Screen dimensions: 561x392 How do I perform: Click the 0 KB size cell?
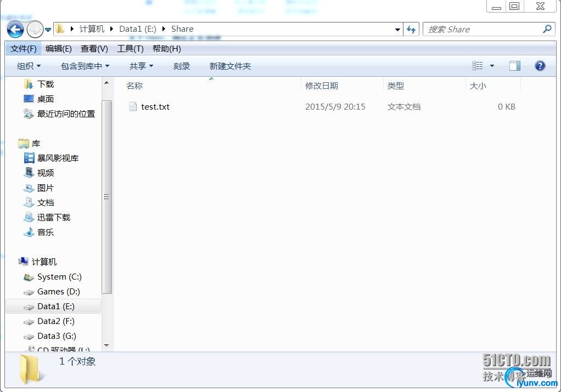pyautogui.click(x=506, y=106)
